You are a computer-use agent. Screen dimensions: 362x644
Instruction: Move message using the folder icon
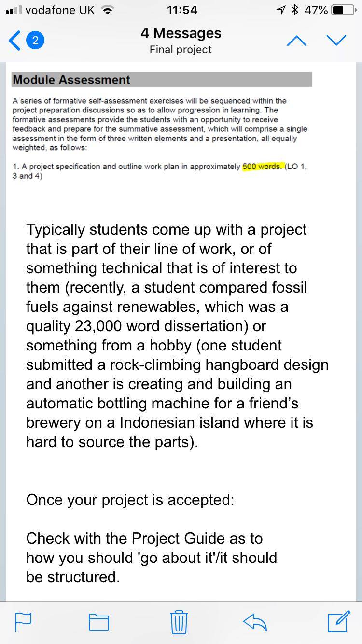(99, 622)
